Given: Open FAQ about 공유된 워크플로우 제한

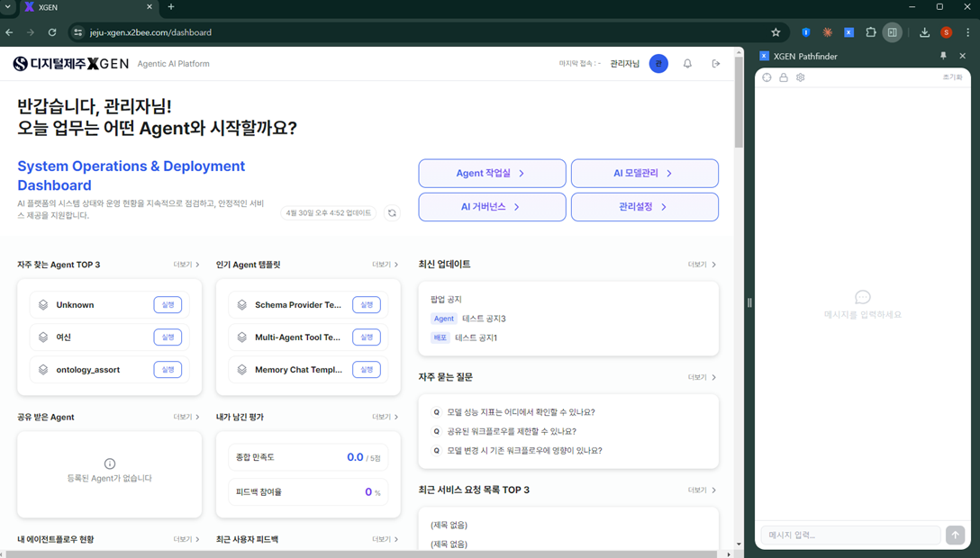Looking at the screenshot, I should tap(512, 431).
